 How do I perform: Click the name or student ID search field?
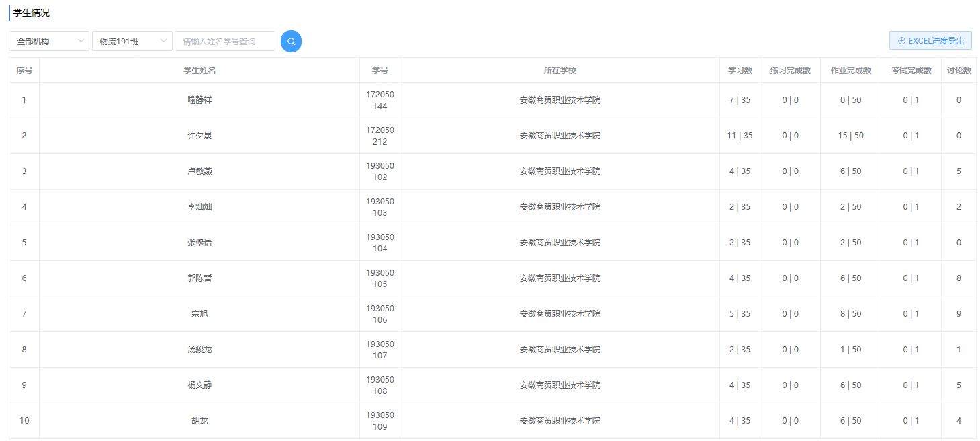click(x=225, y=41)
